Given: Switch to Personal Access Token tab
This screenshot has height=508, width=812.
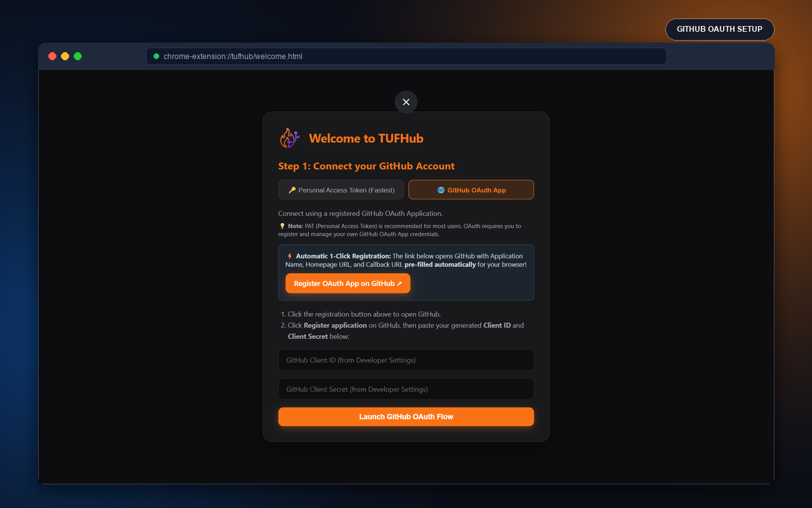Looking at the screenshot, I should pos(341,190).
